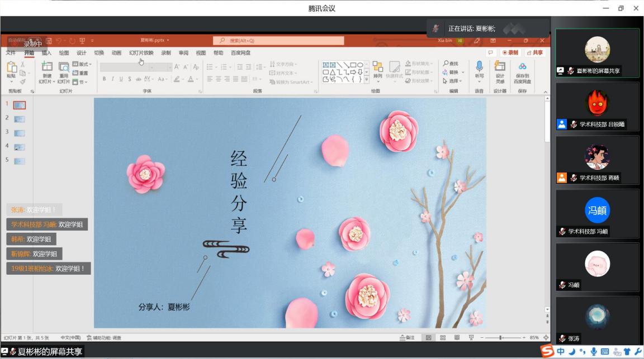This screenshot has height=359, width=644.
Task: Expand the Layout (版式) dropdown
Action: 83,64
